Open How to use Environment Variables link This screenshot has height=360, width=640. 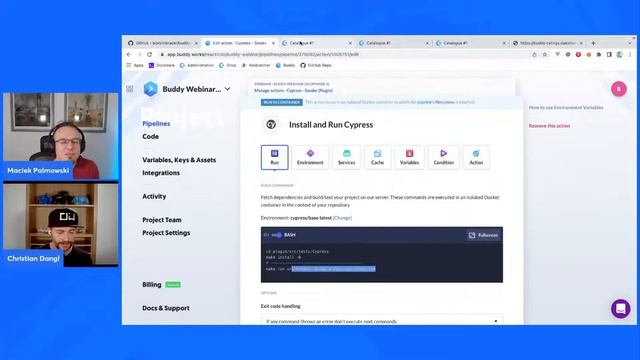[x=566, y=107]
